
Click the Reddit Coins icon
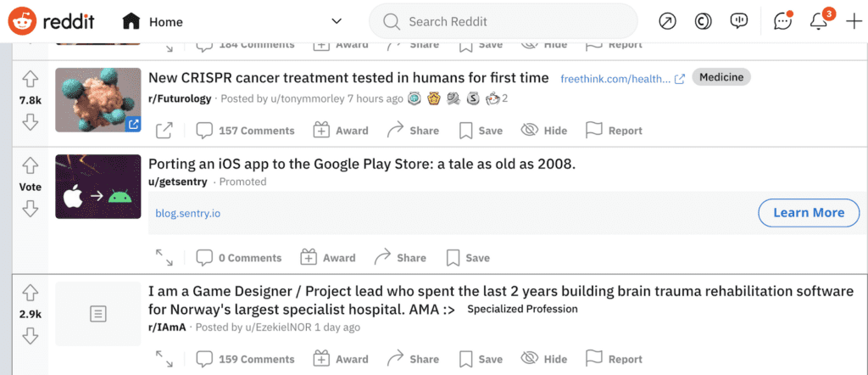(703, 21)
